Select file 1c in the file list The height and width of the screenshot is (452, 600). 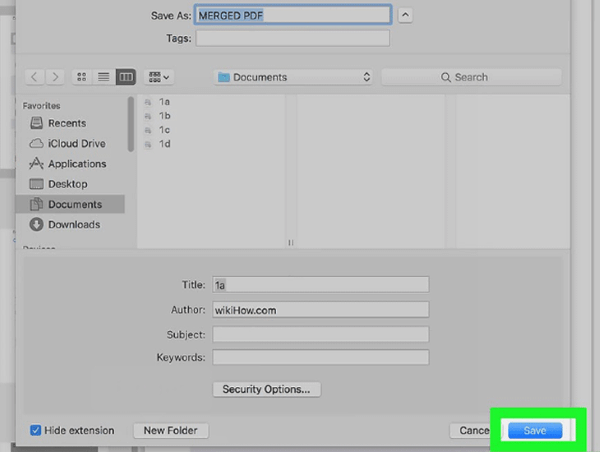coord(164,130)
